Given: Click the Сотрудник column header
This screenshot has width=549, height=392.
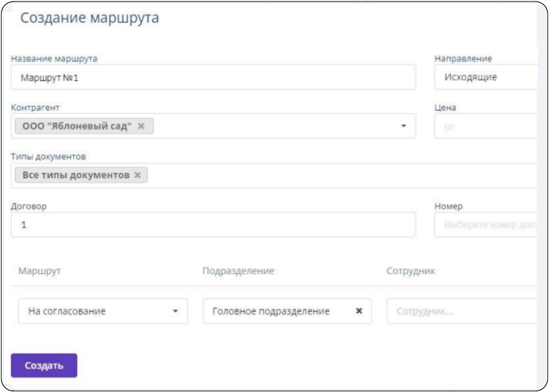Looking at the screenshot, I should click(x=411, y=271).
